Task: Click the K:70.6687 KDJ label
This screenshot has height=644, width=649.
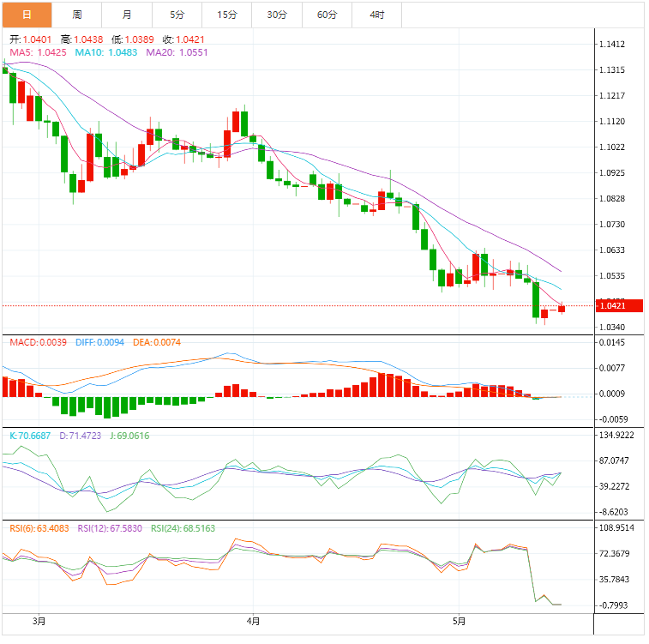Action: click(x=30, y=436)
